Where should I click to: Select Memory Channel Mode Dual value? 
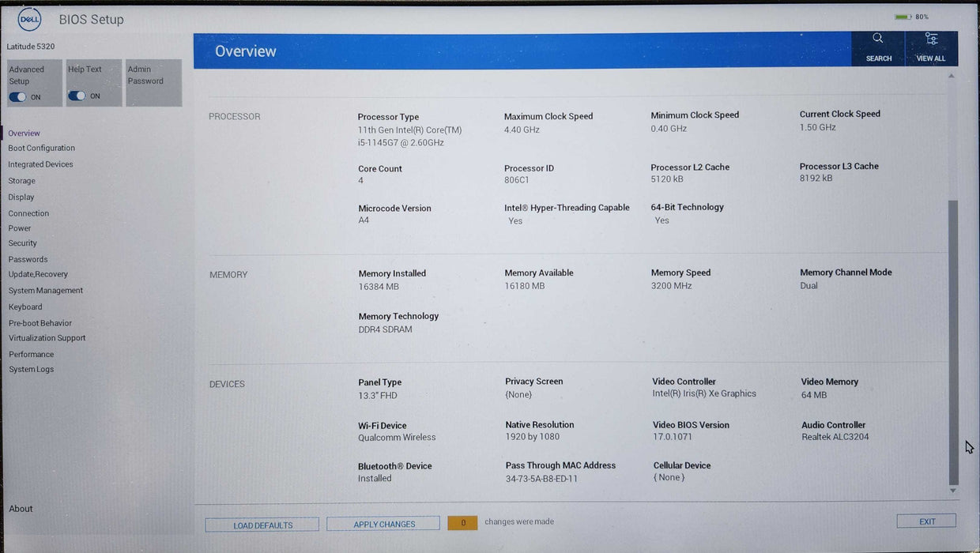(x=808, y=286)
